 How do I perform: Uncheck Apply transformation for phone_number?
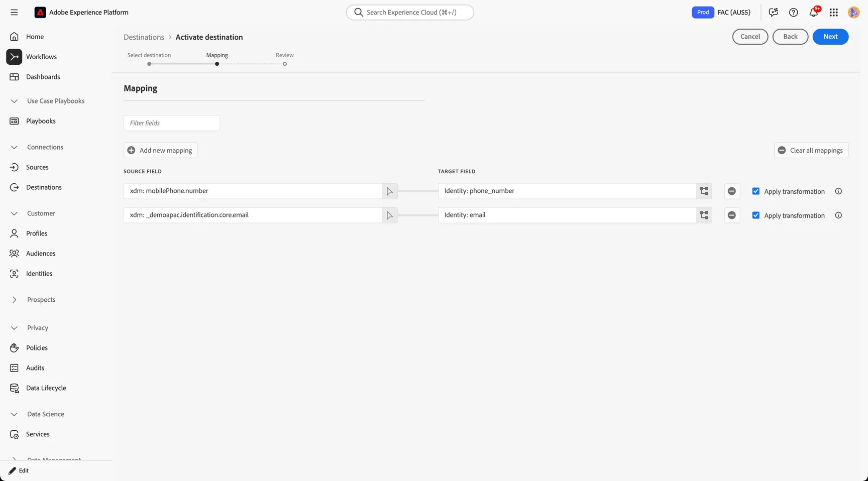[755, 191]
